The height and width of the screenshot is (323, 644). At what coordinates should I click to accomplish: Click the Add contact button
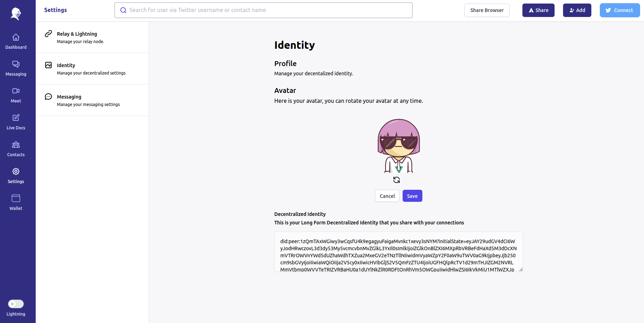[577, 10]
